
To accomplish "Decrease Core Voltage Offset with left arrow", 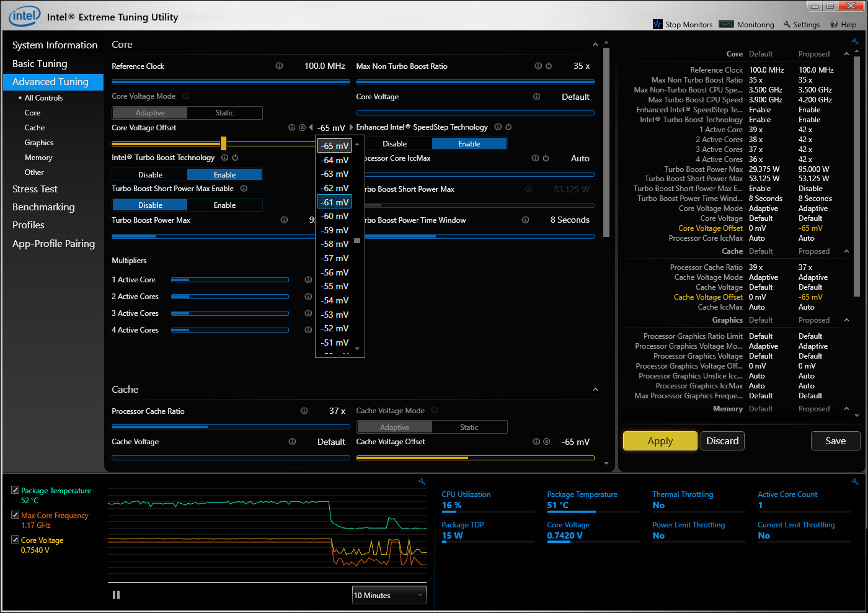I will tap(311, 128).
